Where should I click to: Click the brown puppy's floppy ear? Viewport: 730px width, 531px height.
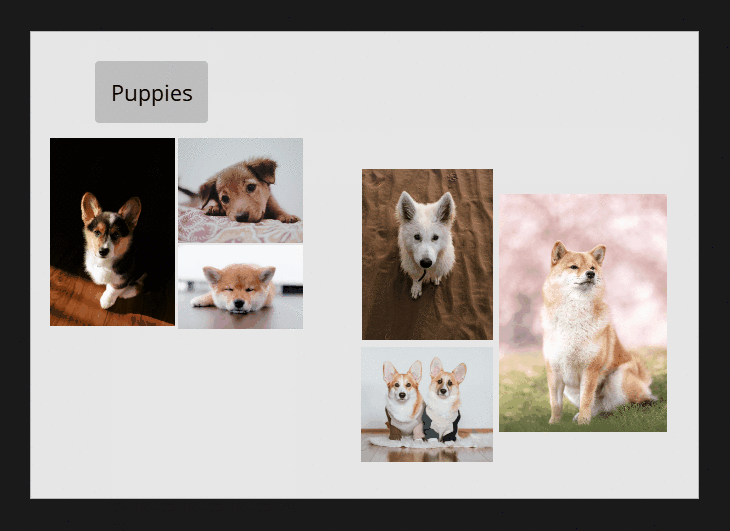coord(262,168)
